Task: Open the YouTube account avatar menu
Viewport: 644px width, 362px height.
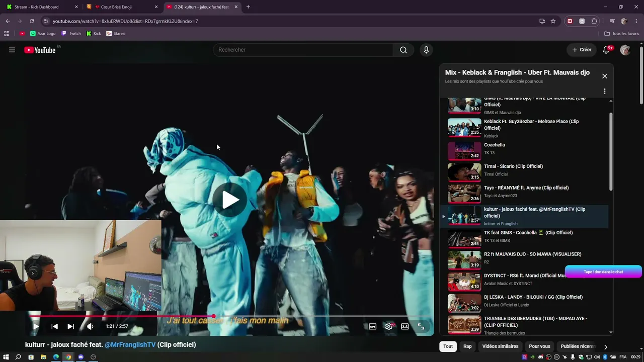Action: [625, 50]
